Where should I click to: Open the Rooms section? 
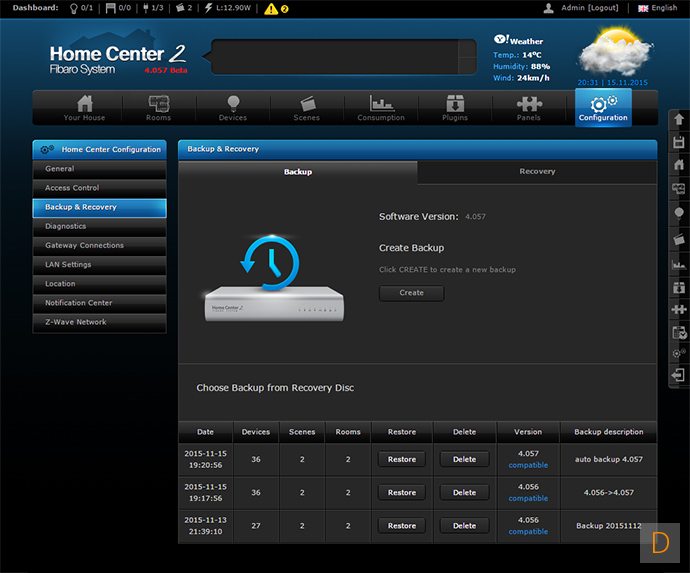pos(158,108)
